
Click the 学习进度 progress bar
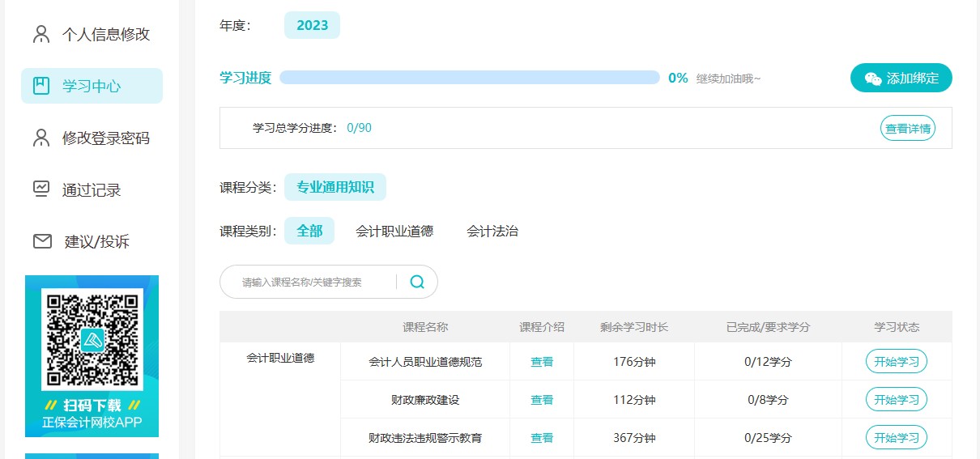pyautogui.click(x=470, y=78)
